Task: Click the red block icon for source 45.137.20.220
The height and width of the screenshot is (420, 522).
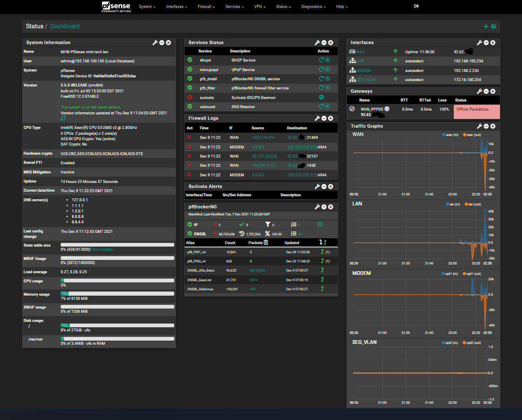Action: [x=189, y=156]
